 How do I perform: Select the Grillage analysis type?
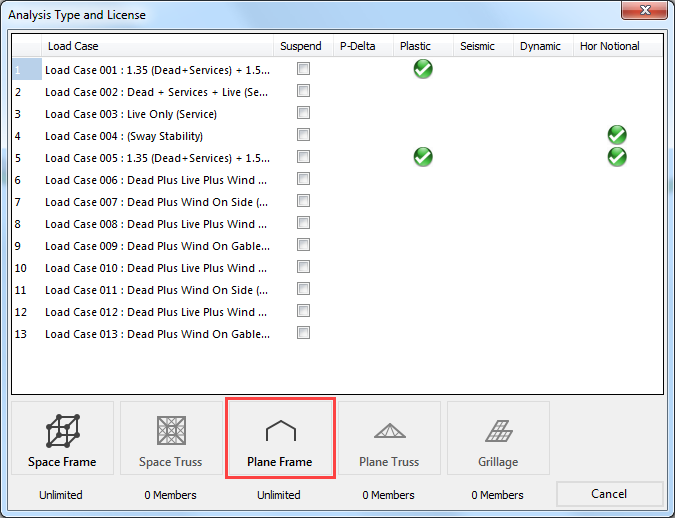click(498, 442)
